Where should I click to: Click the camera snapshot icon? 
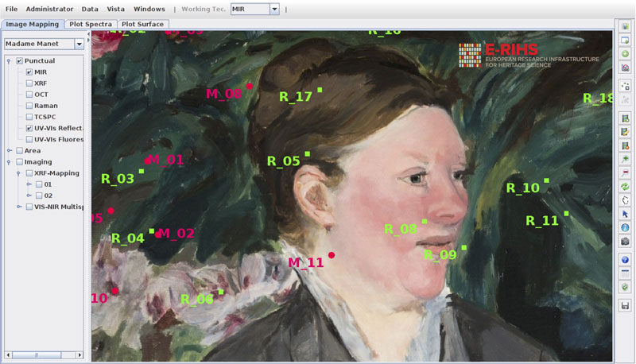pyautogui.click(x=625, y=242)
